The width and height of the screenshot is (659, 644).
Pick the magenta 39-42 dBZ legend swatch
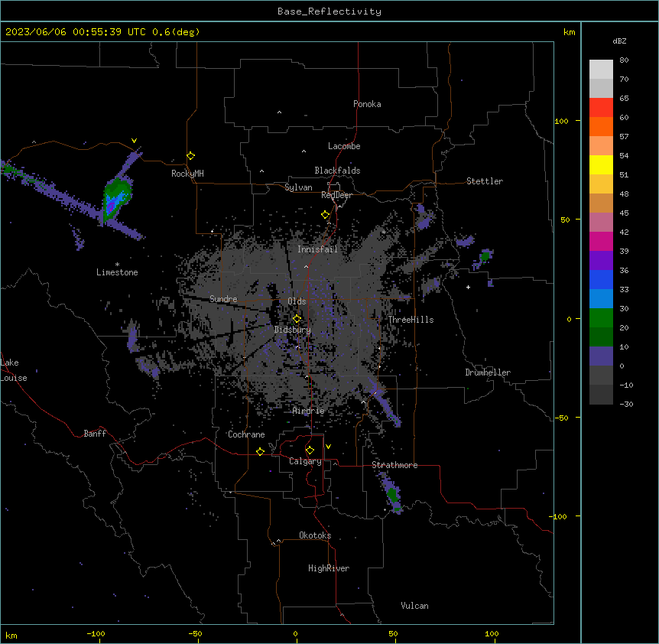pyautogui.click(x=601, y=241)
